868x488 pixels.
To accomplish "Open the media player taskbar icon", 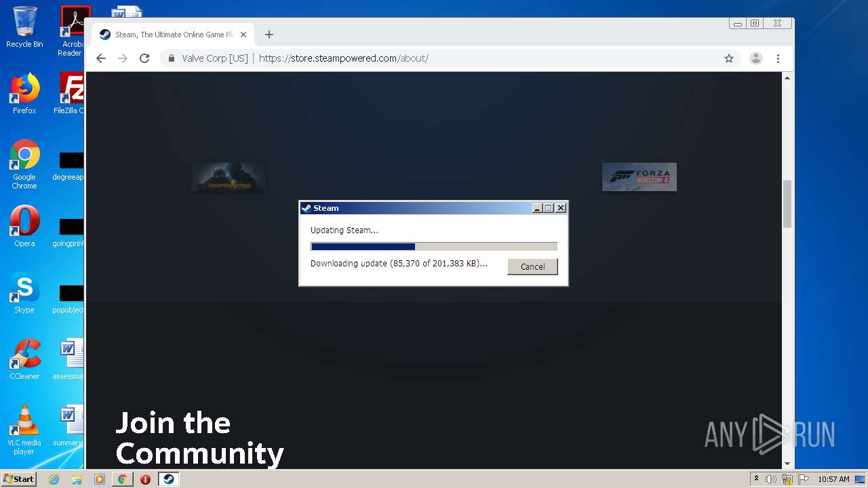I will pos(100,479).
